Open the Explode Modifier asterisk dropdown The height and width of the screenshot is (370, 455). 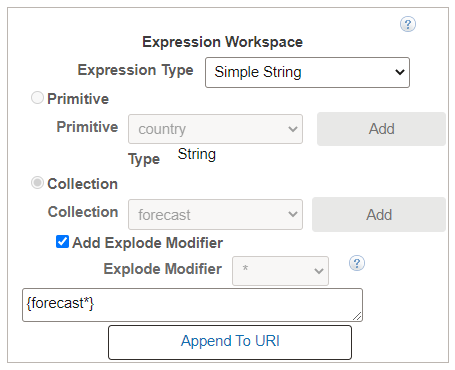[x=280, y=271]
